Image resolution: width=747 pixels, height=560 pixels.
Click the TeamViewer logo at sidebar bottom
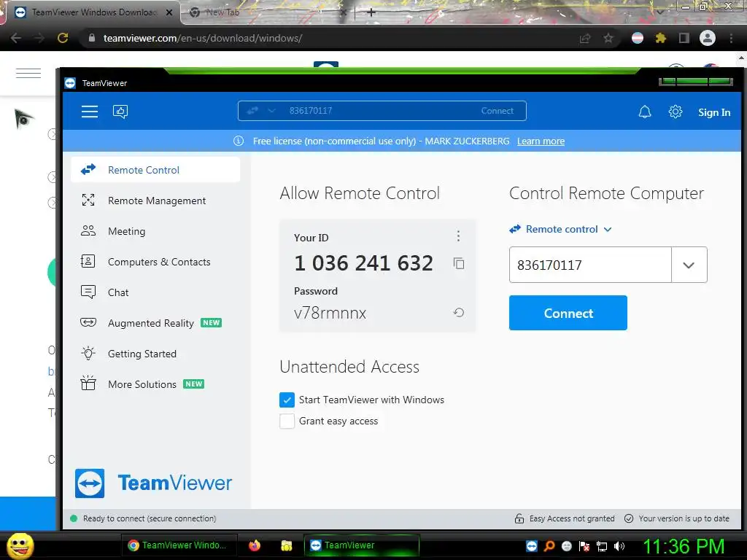pyautogui.click(x=153, y=483)
